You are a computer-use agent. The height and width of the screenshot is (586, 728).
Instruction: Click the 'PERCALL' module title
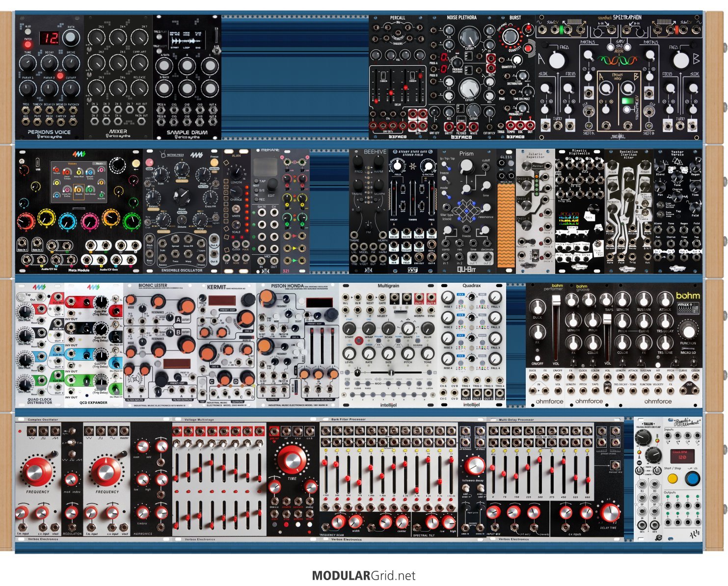pyautogui.click(x=398, y=18)
